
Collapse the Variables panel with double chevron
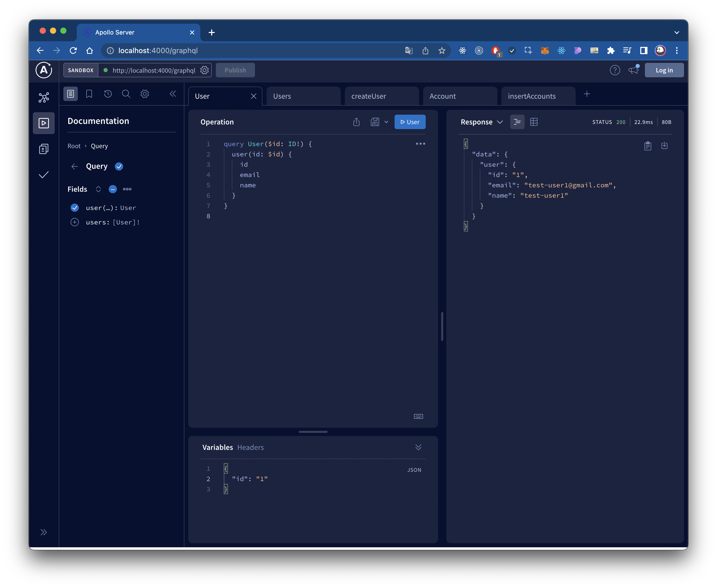click(419, 447)
